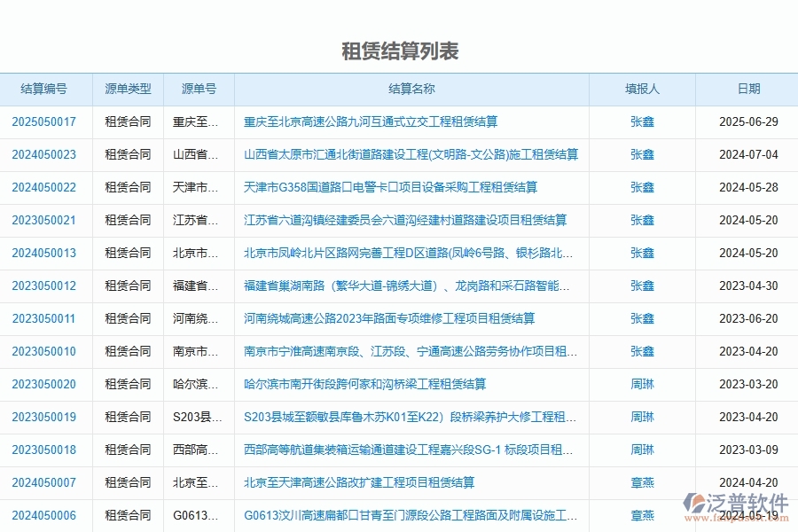Sort the table by 日期 column
The width and height of the screenshot is (798, 532).
click(x=748, y=89)
